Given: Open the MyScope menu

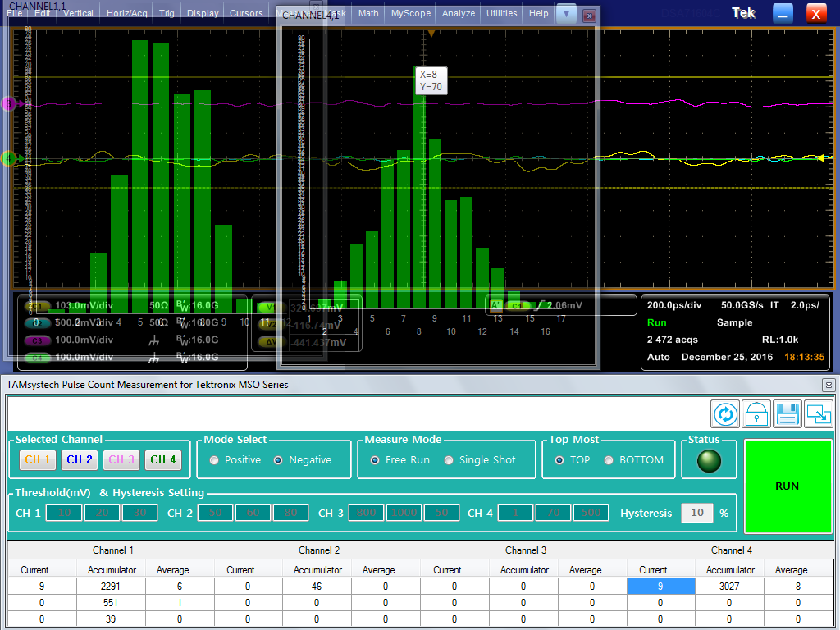Looking at the screenshot, I should [x=410, y=13].
